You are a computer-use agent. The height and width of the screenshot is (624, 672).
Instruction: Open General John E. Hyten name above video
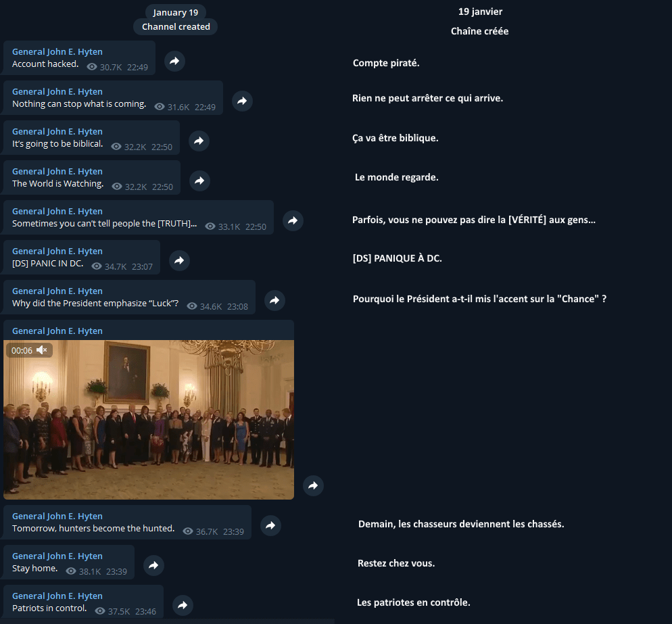tap(57, 331)
